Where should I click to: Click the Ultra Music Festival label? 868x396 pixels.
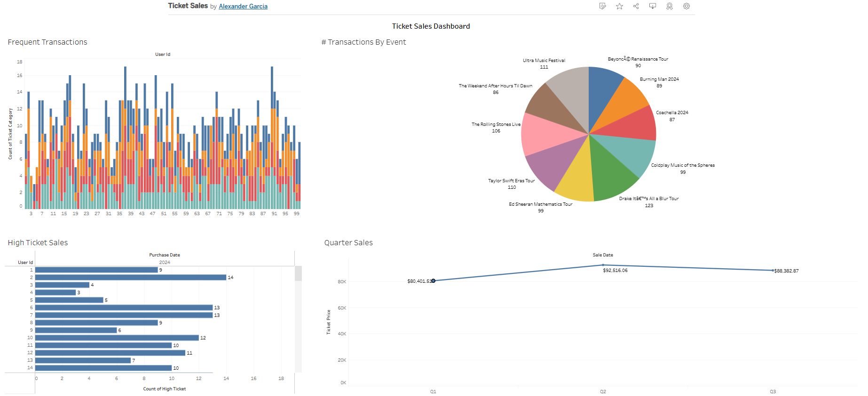pos(544,61)
